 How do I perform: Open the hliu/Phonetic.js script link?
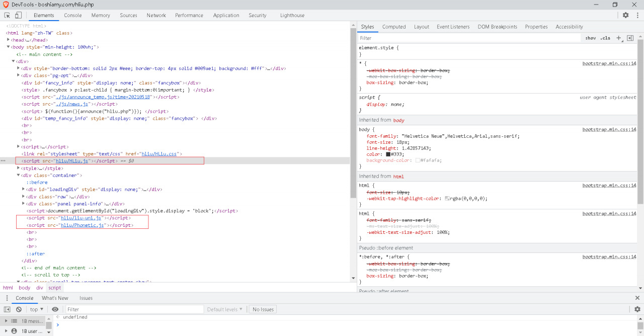pyautogui.click(x=82, y=225)
